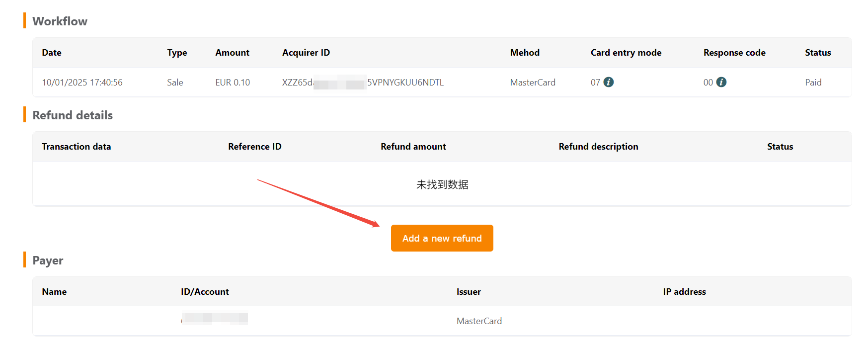Screen dimensions: 868x344
Task: Click the Type column header
Action: coord(177,53)
